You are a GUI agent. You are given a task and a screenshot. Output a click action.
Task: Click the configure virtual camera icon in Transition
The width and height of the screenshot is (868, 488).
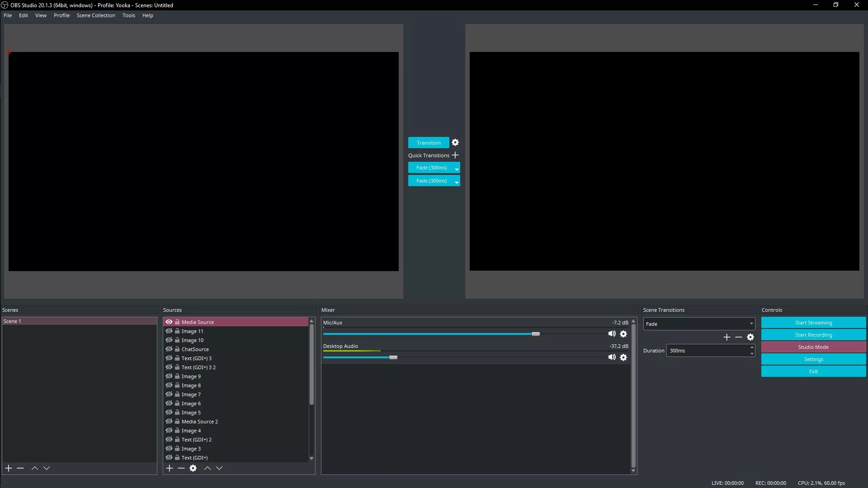pos(455,142)
